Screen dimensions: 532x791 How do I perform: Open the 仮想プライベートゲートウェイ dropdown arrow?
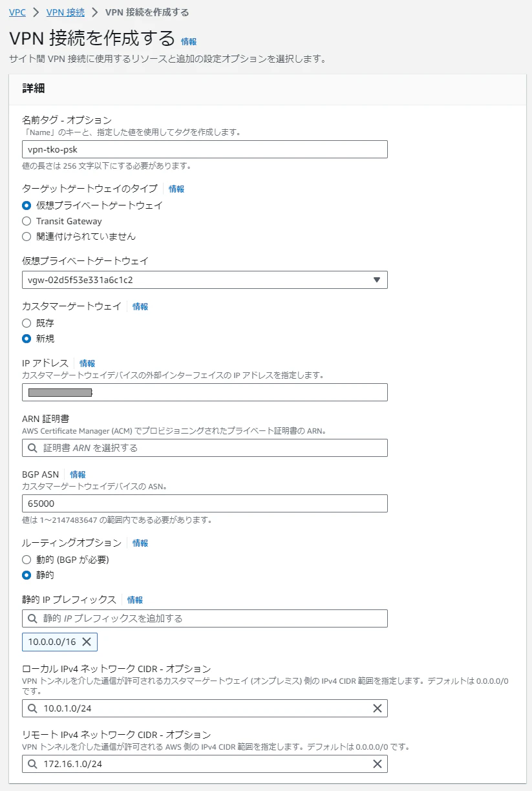coord(377,280)
